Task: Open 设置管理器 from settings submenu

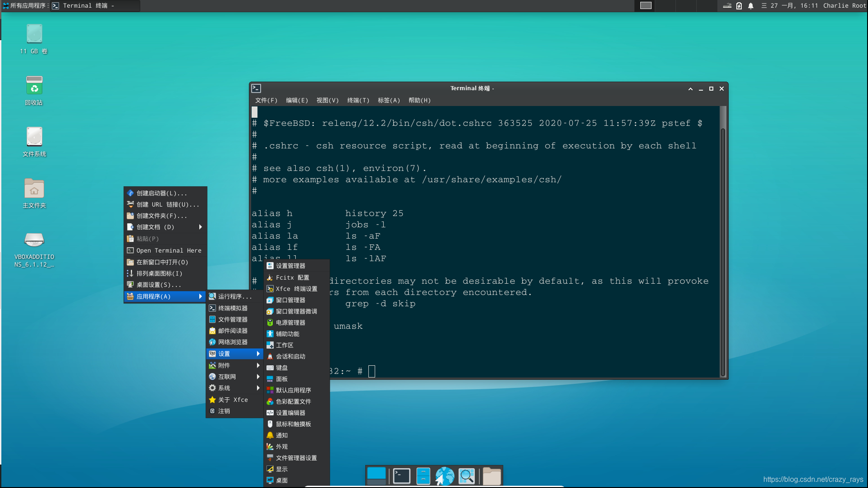Action: pos(296,266)
